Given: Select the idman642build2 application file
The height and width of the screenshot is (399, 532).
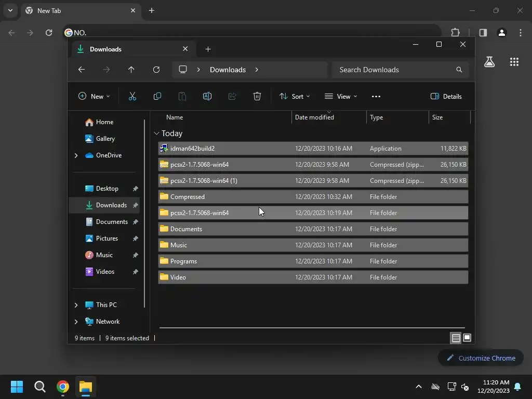Looking at the screenshot, I should [313, 148].
